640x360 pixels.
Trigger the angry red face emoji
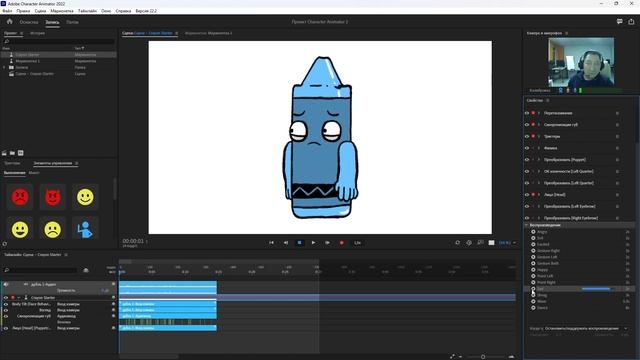point(20,197)
